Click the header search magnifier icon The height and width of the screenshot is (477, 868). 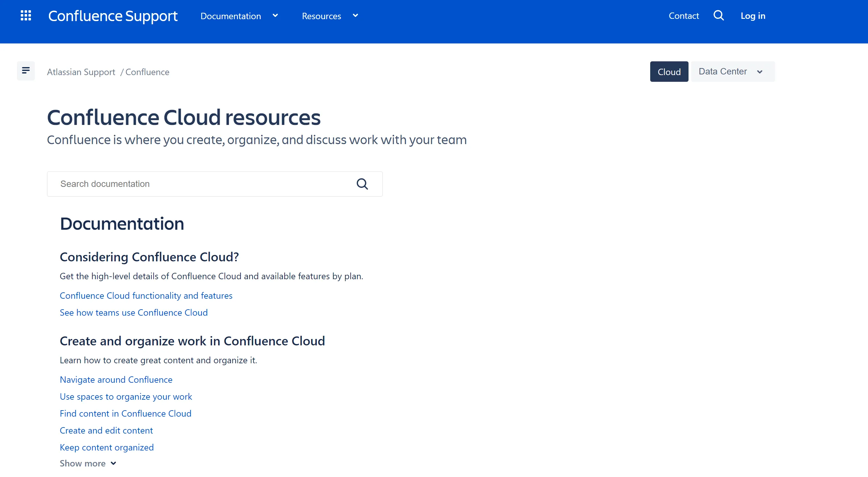[x=719, y=16]
